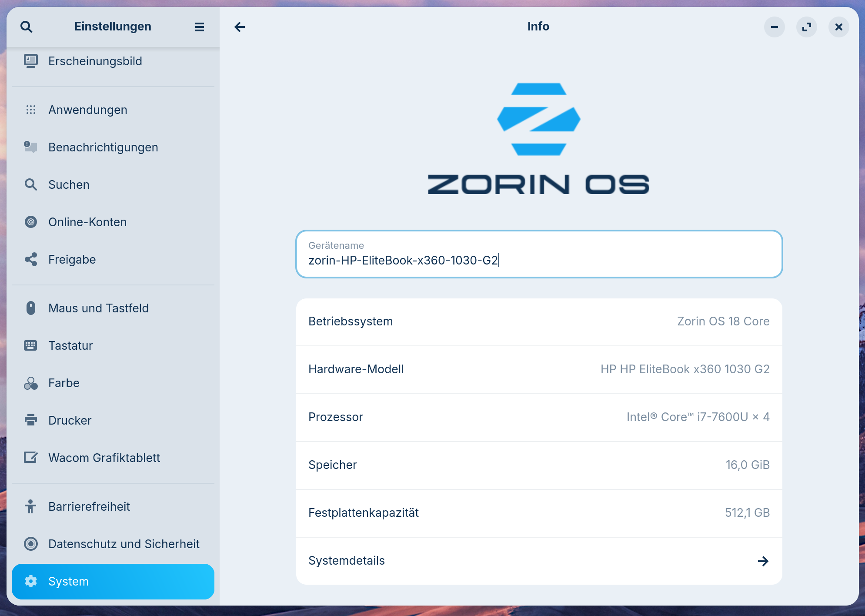Open Wacom Grafiktablett settings
This screenshot has height=616, width=865.
click(x=104, y=458)
